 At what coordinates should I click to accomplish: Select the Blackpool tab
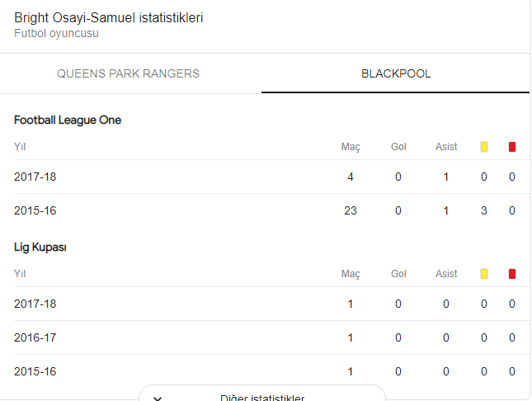(396, 73)
